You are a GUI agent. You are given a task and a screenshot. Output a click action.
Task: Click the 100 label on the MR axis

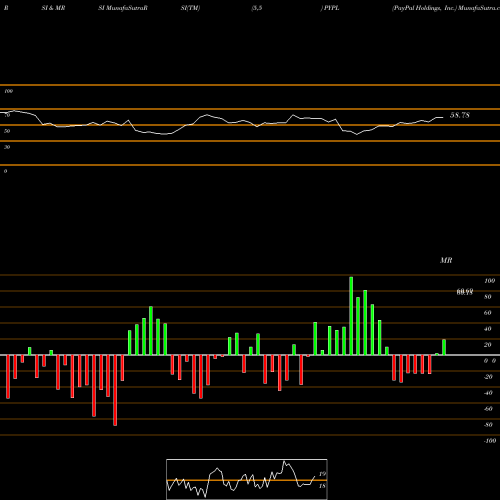click(x=489, y=281)
